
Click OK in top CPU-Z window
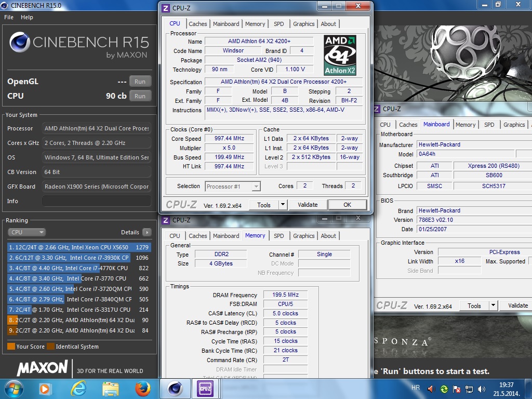[x=348, y=205]
